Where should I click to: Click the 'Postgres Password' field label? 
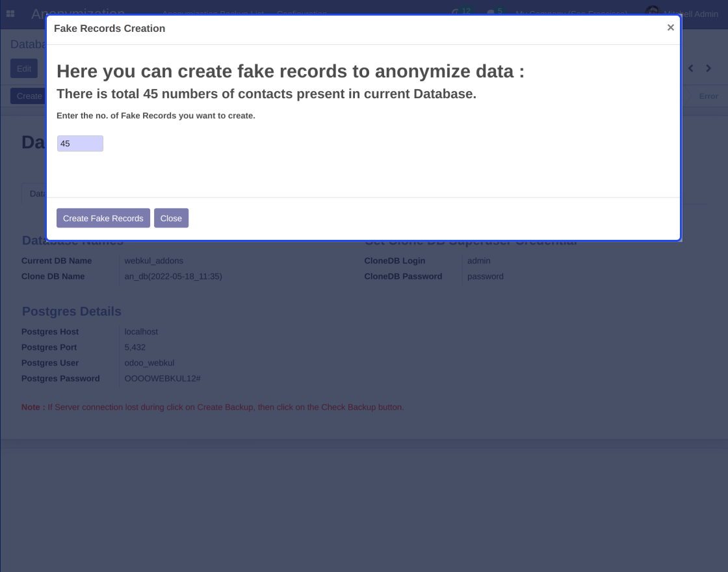[60, 378]
